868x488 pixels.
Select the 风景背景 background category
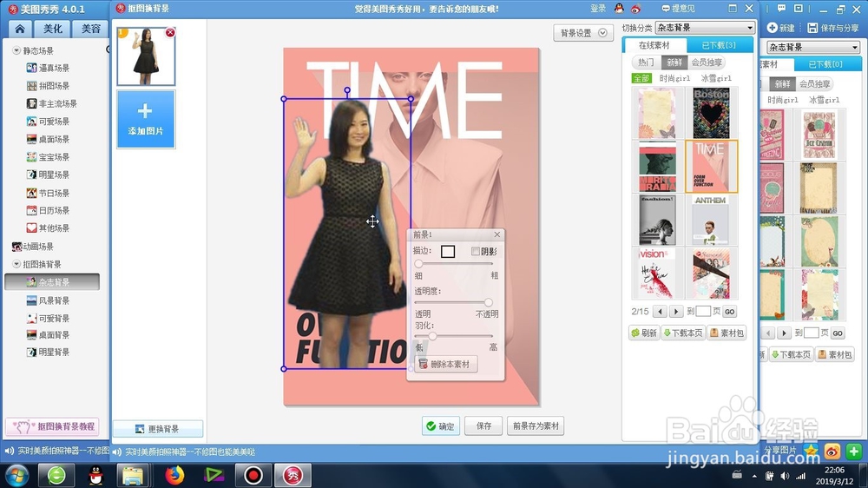click(x=48, y=300)
